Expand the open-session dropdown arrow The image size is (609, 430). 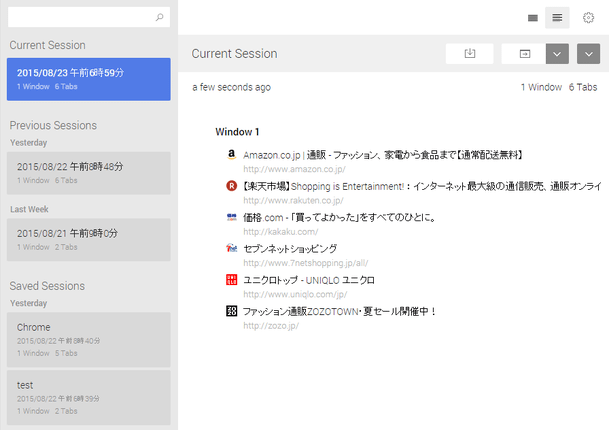tap(557, 54)
